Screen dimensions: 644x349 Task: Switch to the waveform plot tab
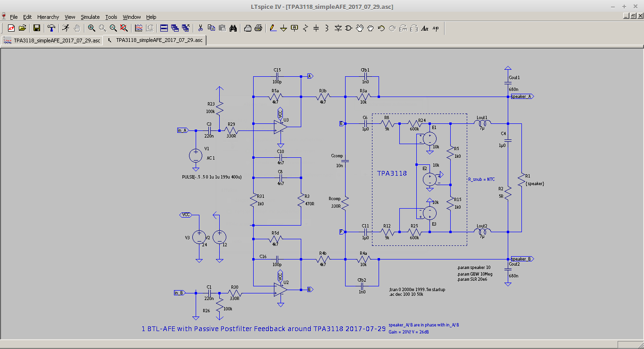pyautogui.click(x=52, y=41)
